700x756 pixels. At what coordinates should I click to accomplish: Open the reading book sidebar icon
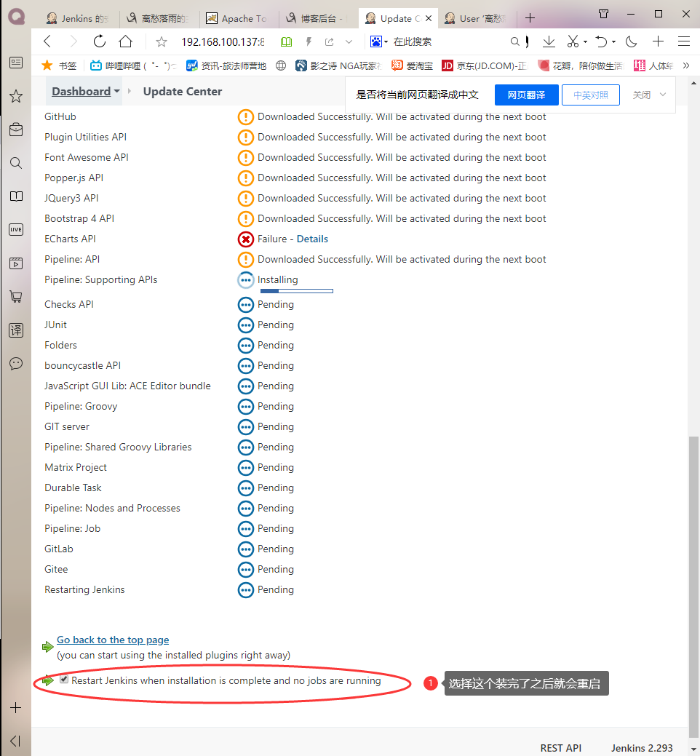[16, 196]
